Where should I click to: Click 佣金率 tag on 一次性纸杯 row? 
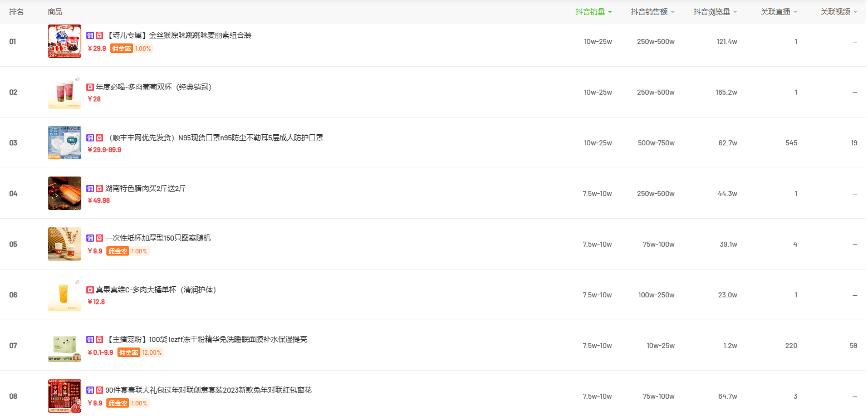coord(127,251)
